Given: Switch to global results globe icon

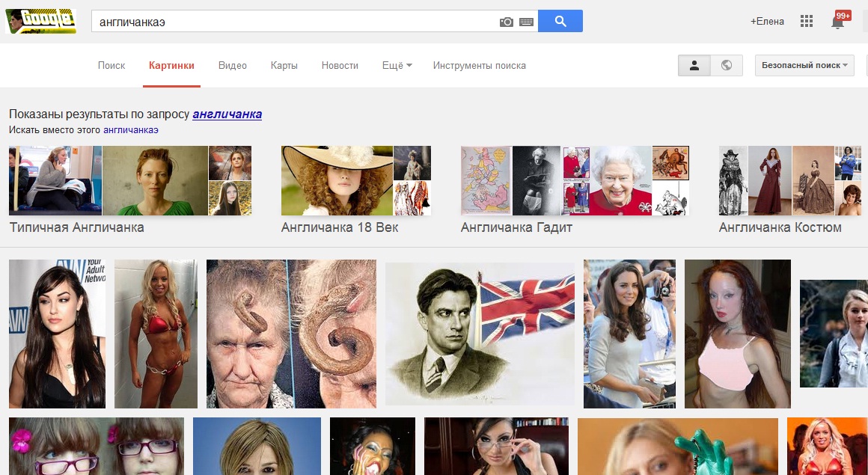Looking at the screenshot, I should tap(726, 65).
